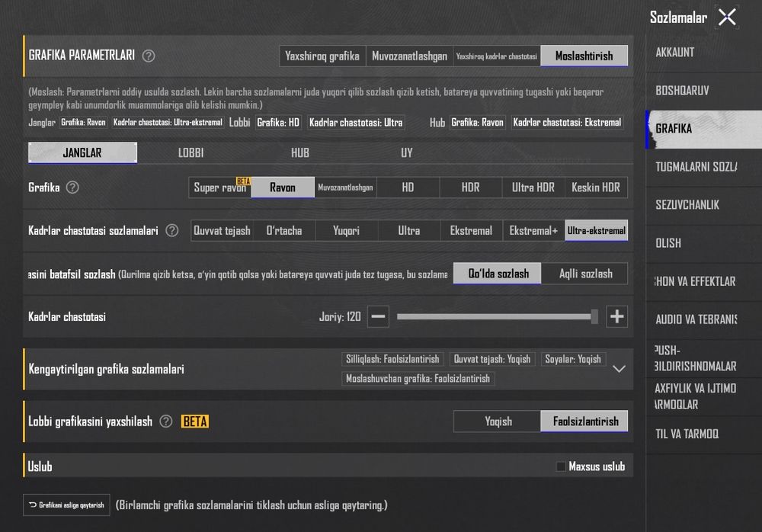This screenshot has width=762, height=532.
Task: Click Moslashuvchan grafika: Faolsizlantirish tag
Action: pos(418,379)
